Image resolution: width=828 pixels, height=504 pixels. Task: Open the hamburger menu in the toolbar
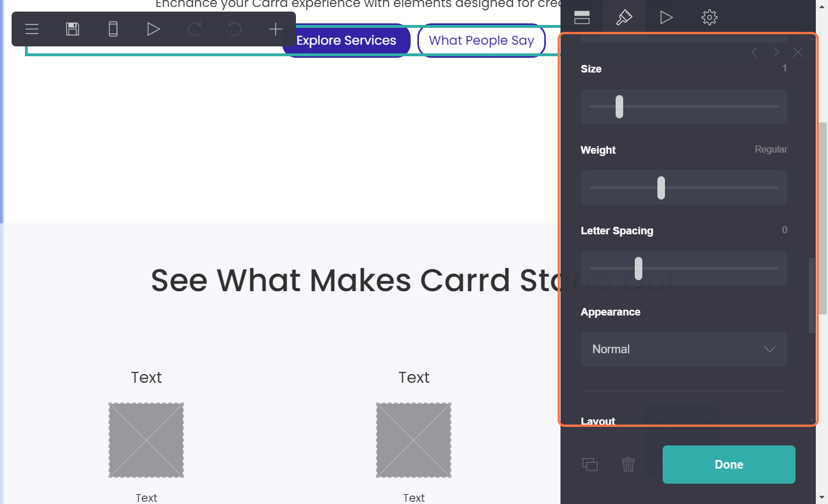(32, 29)
